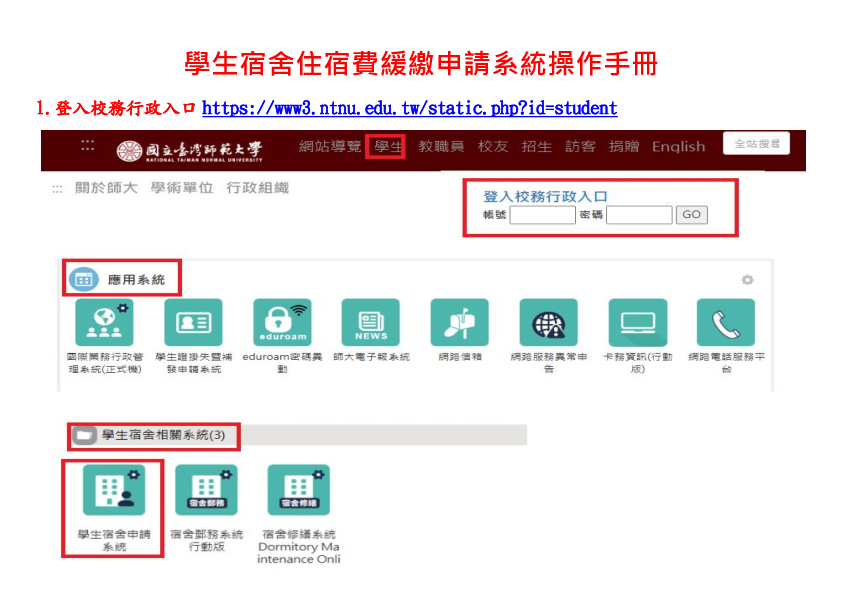Open 宿舍郵務系統行動版 icon
The width and height of the screenshot is (842, 595).
click(206, 490)
